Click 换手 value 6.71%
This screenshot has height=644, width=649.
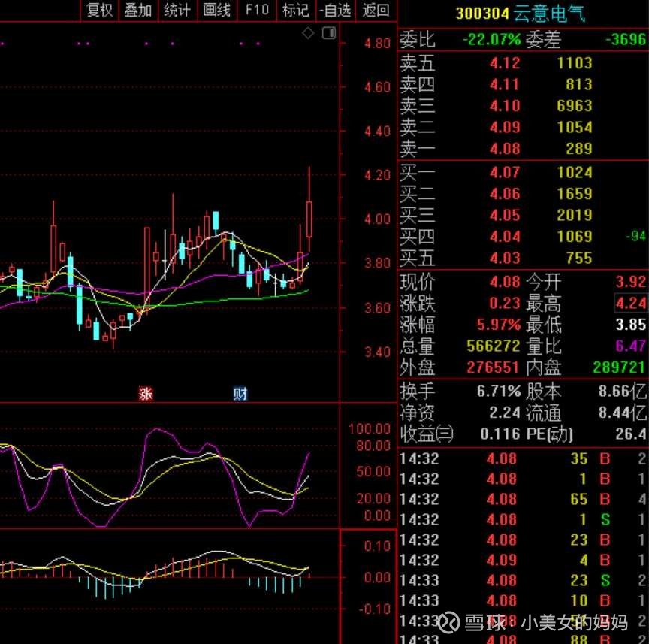(x=498, y=391)
